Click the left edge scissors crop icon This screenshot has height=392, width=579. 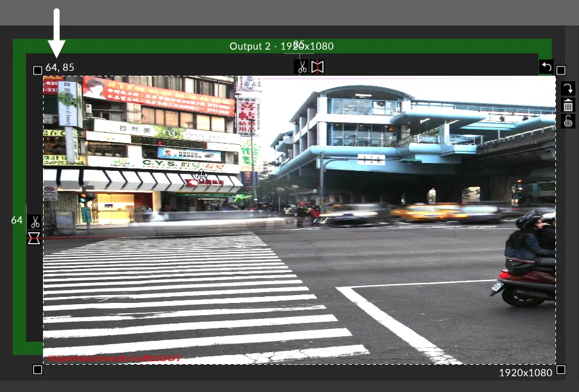(x=35, y=222)
